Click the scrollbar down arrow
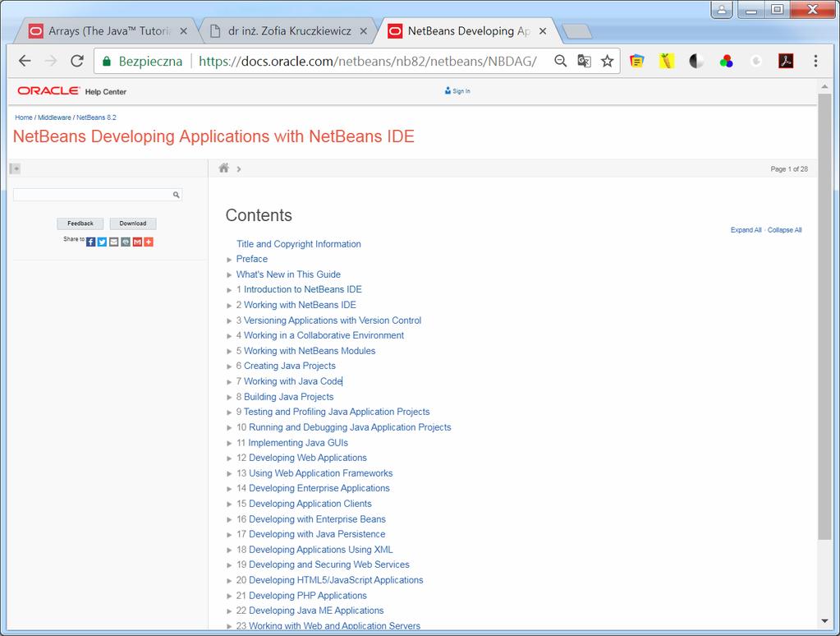 pyautogui.click(x=824, y=621)
